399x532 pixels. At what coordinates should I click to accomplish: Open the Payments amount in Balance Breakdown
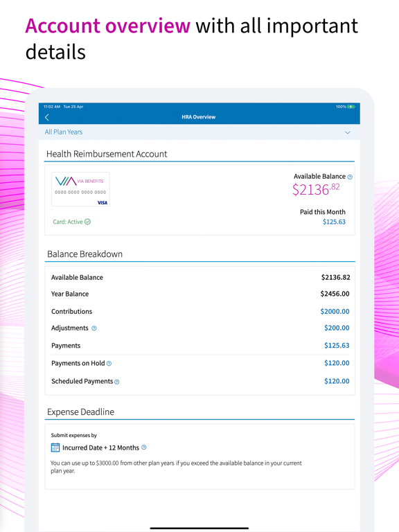click(x=337, y=346)
